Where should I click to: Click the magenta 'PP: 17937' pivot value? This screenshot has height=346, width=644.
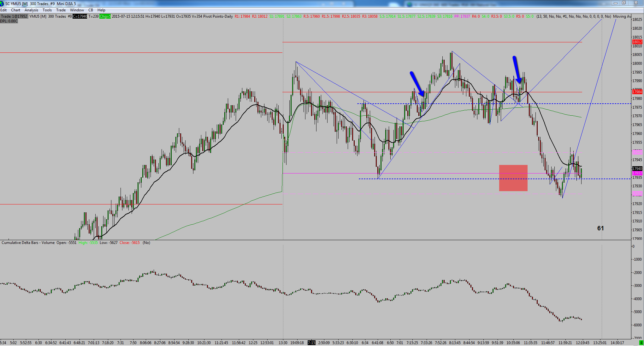click(x=462, y=16)
